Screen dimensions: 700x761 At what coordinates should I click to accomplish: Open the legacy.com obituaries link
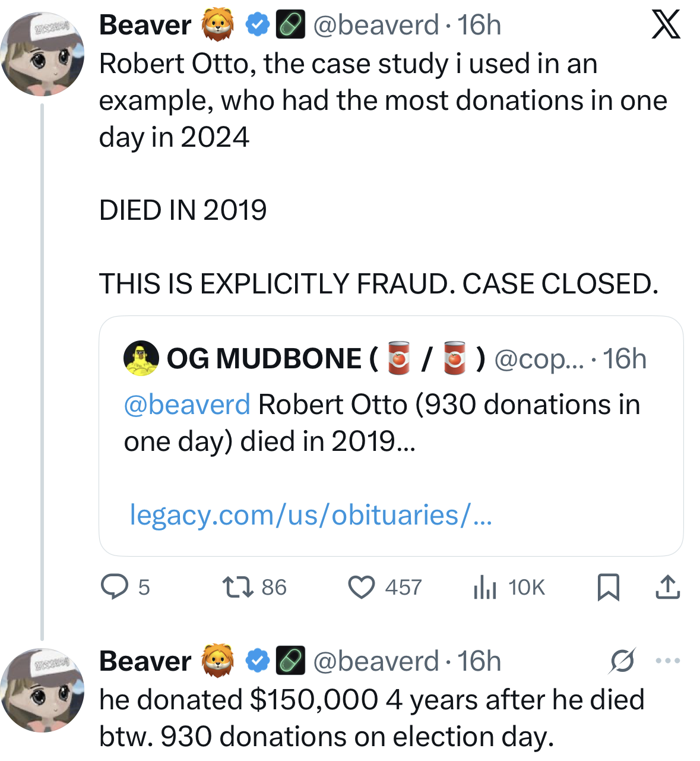click(311, 514)
